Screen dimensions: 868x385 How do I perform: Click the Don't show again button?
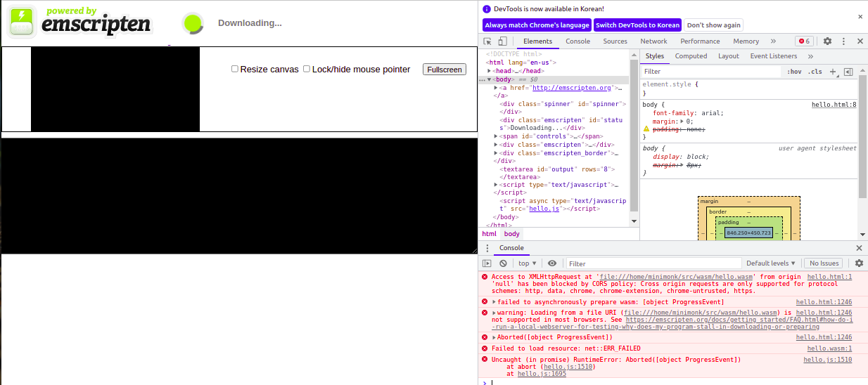[714, 25]
